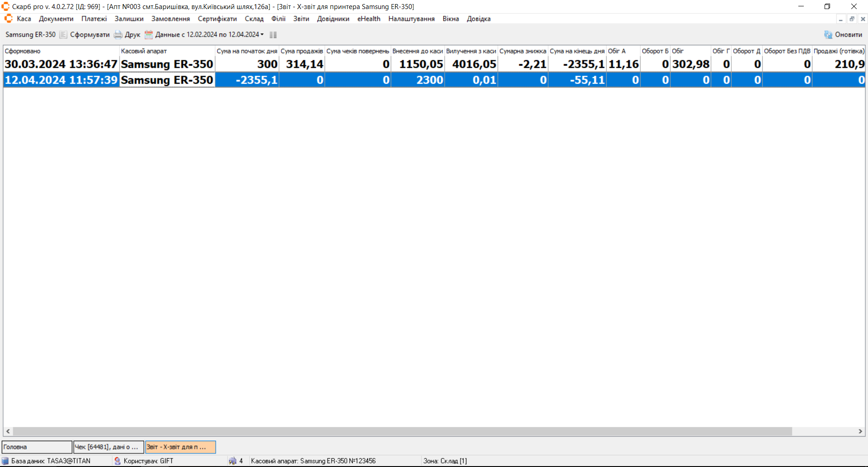Click the Оновити refresh icon
Image resolution: width=868 pixels, height=467 pixels.
coord(828,35)
